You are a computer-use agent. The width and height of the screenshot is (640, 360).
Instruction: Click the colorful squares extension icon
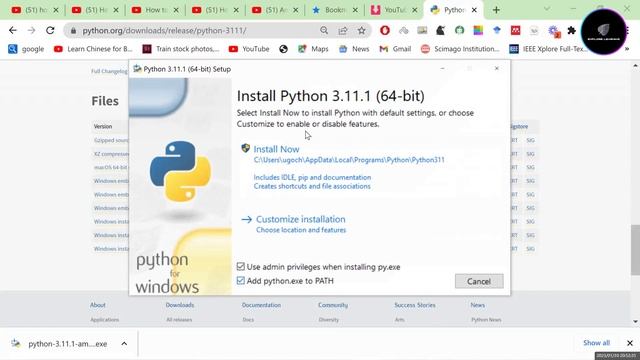[x=478, y=31]
